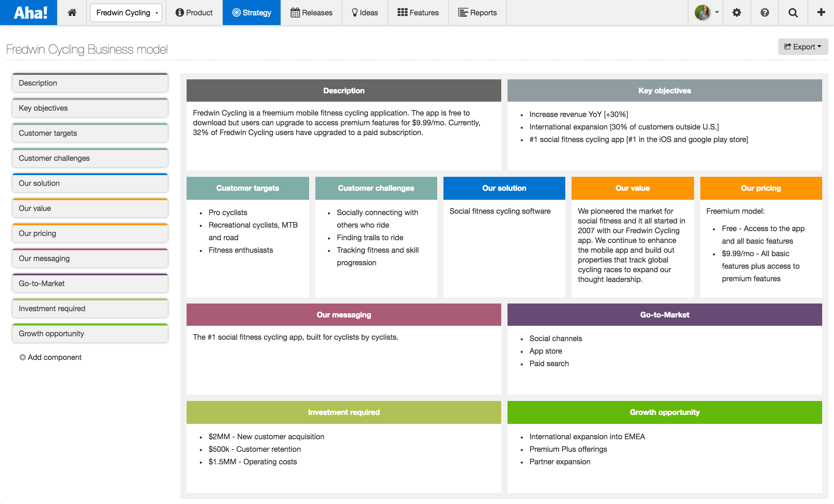Click the Customer targets card header

248,188
